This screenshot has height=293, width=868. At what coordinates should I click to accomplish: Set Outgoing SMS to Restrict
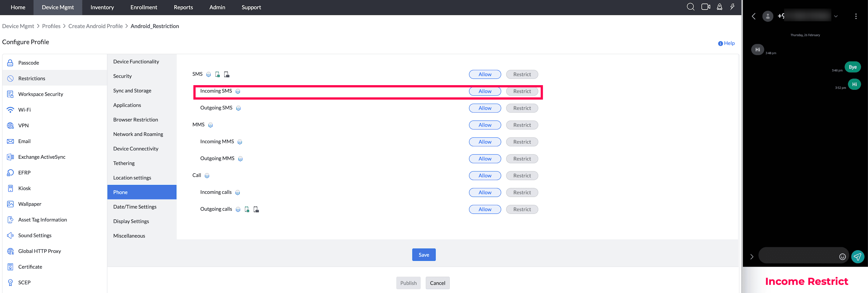tap(522, 108)
